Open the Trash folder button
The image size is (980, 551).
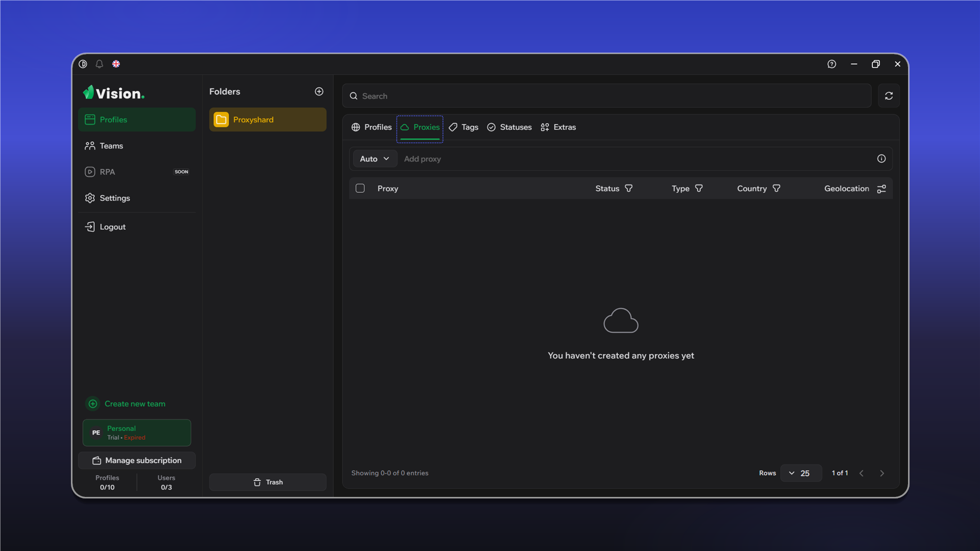click(x=268, y=482)
